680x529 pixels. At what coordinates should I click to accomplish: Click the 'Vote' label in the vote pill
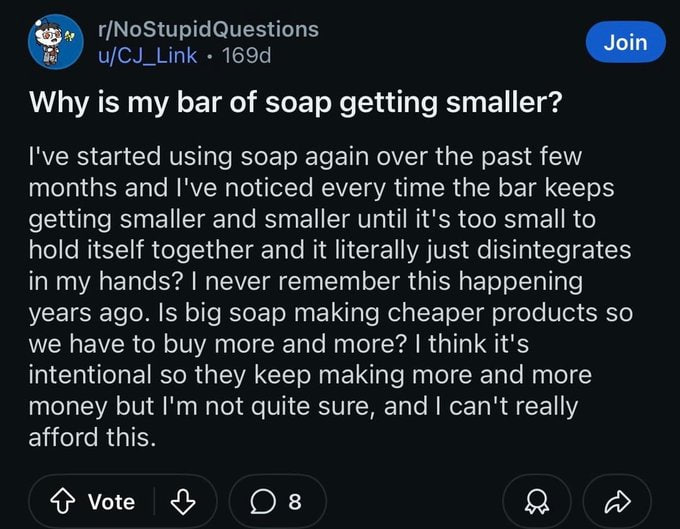pyautogui.click(x=112, y=501)
